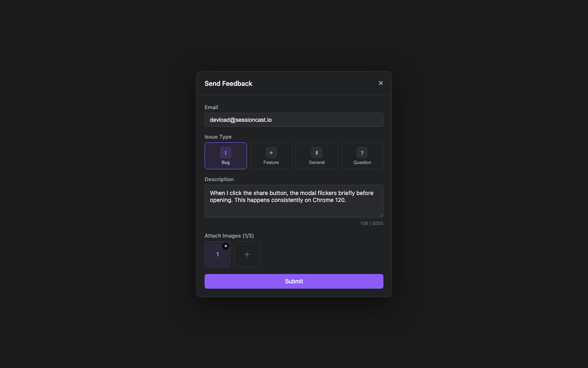The width and height of the screenshot is (588, 368).
Task: Click the 108 / 5000 character counter
Action: (372, 223)
